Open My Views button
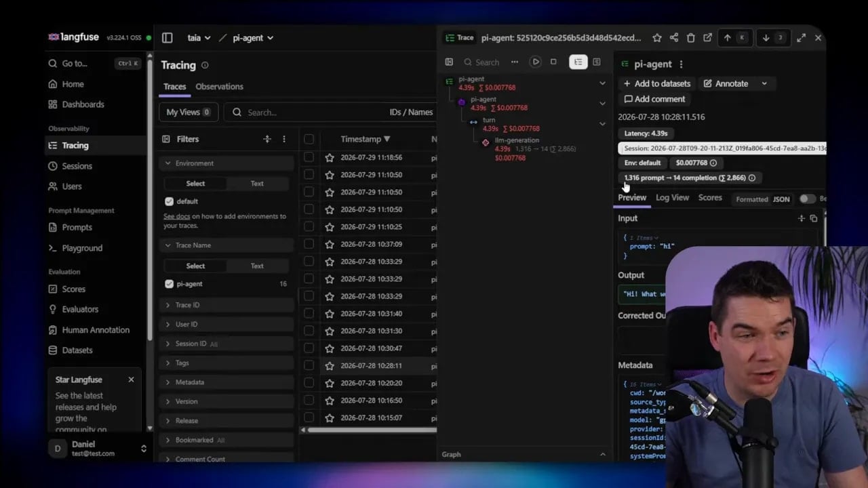The image size is (868, 488). [x=189, y=113]
